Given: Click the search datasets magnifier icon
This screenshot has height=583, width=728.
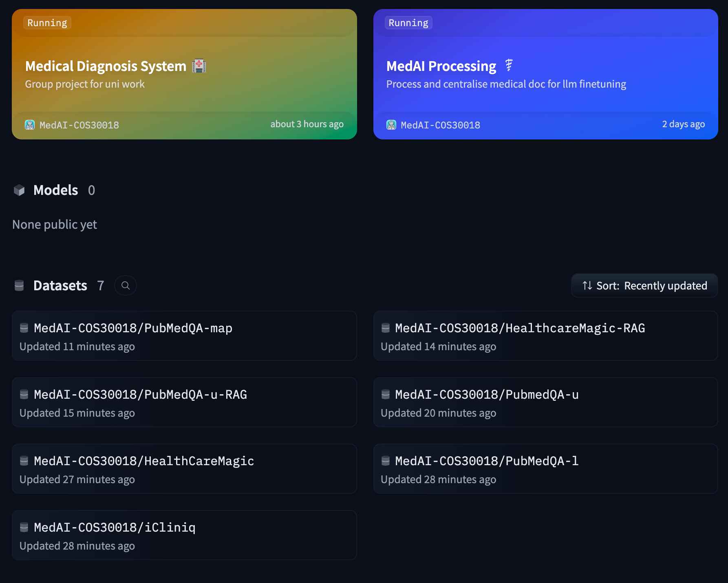Looking at the screenshot, I should tap(126, 285).
